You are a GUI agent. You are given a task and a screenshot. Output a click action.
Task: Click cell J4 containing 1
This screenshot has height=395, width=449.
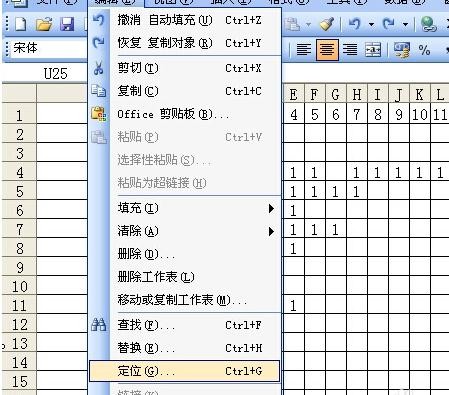click(x=399, y=172)
